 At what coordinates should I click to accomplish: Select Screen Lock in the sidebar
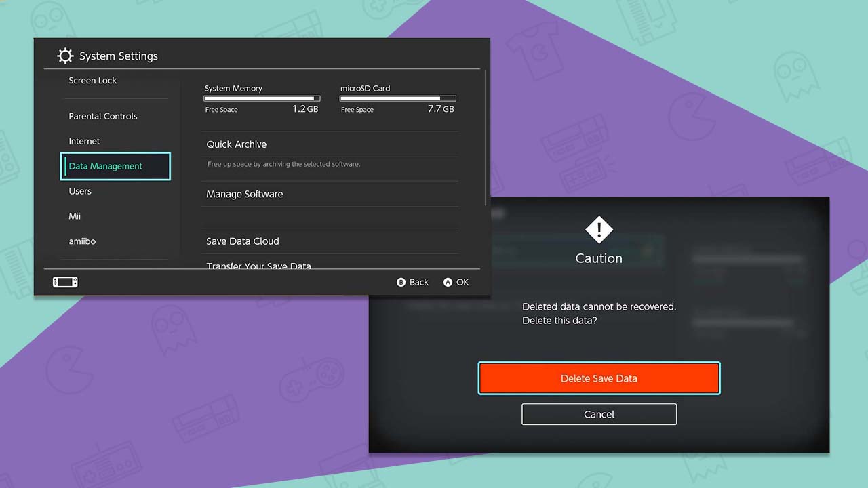click(x=93, y=81)
